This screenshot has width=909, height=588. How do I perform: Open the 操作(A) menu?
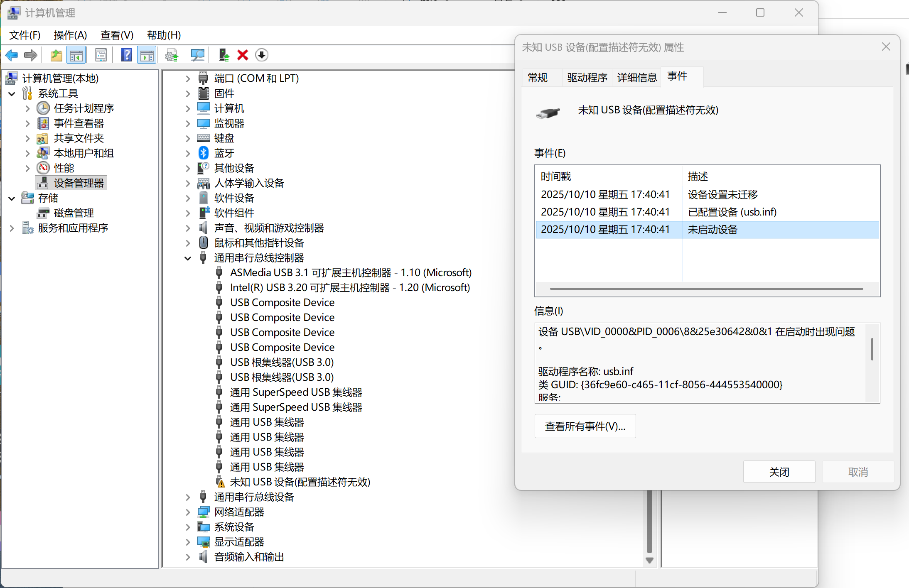point(70,35)
